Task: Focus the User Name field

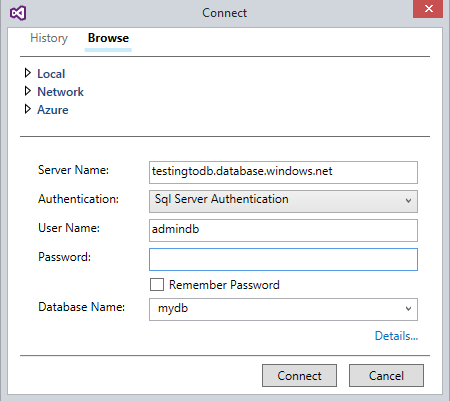Action: 283,230
